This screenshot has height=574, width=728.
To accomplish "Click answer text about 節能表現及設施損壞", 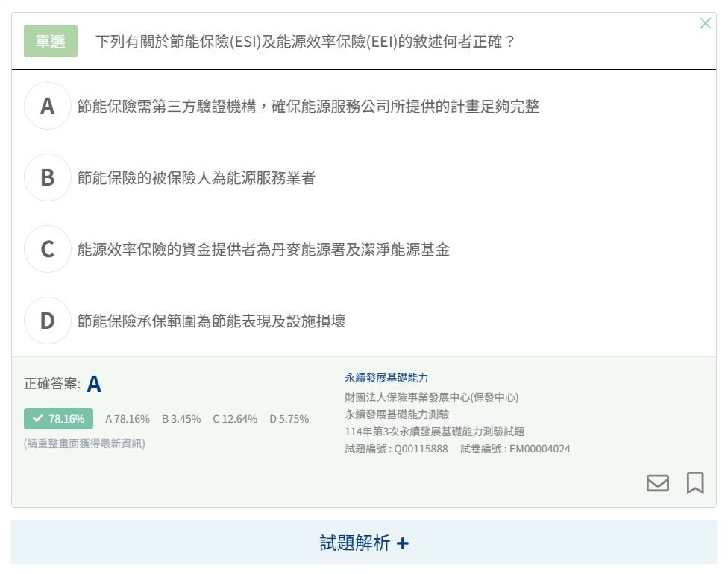I will point(211,321).
